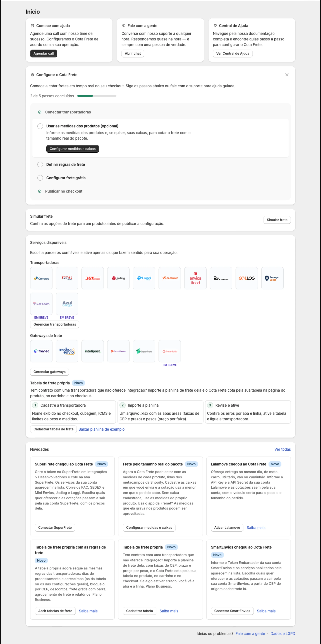321x644 pixels.
Task: Click the SmartEnvios gateway logo
Action: (118, 351)
